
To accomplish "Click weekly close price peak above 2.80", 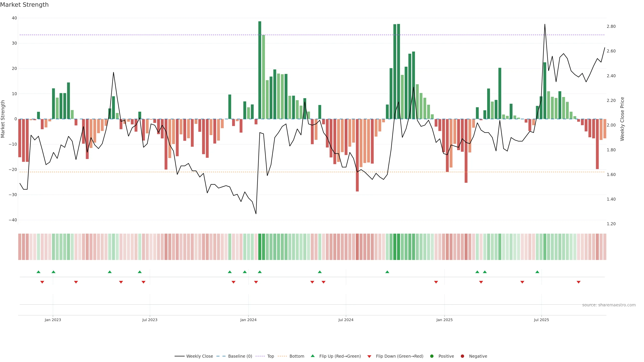I will click(x=545, y=24).
